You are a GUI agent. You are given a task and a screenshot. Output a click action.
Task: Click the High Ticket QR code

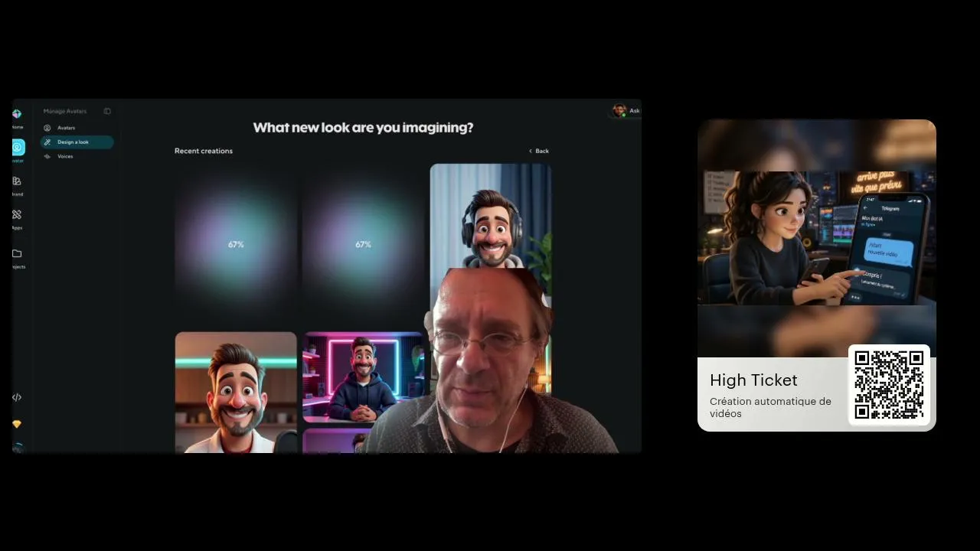(x=889, y=385)
